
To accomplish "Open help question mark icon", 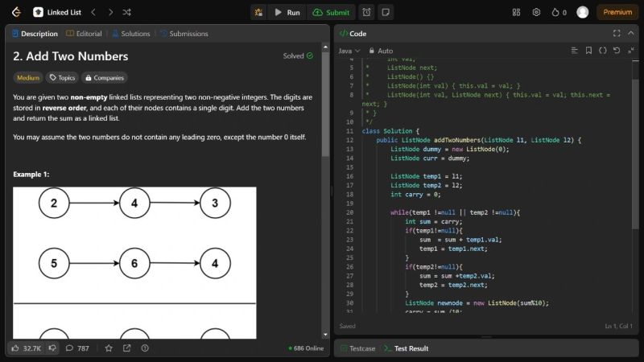I will point(145,348).
